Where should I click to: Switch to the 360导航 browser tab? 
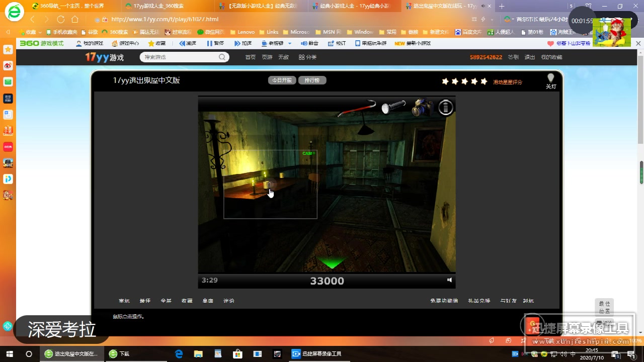coord(72,6)
